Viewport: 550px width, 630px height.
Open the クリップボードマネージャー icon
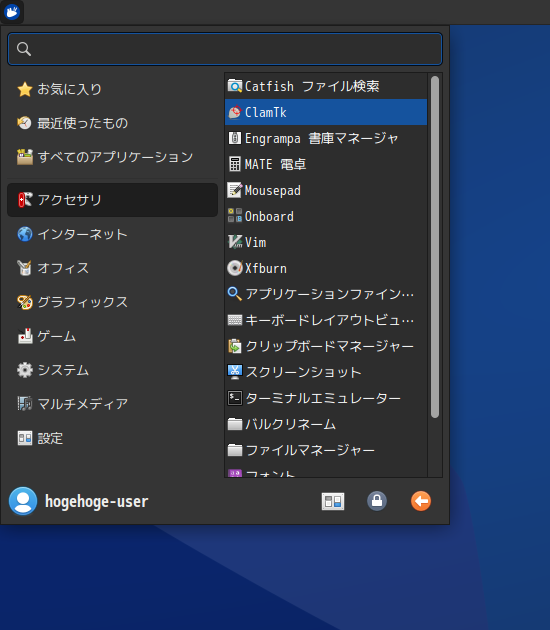pyautogui.click(x=235, y=346)
